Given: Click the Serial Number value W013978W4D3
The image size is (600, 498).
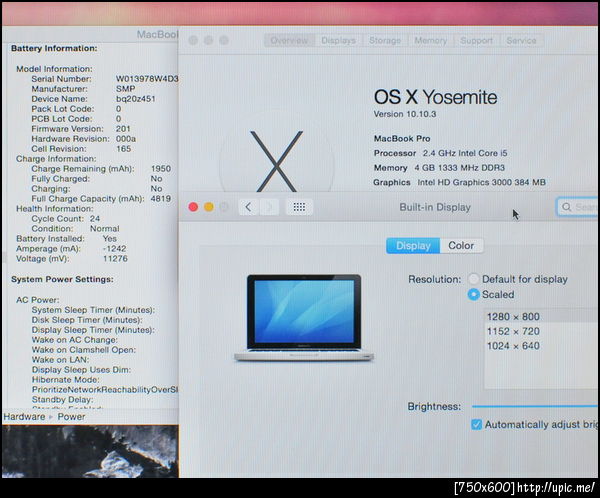Looking at the screenshot, I should pos(147,79).
